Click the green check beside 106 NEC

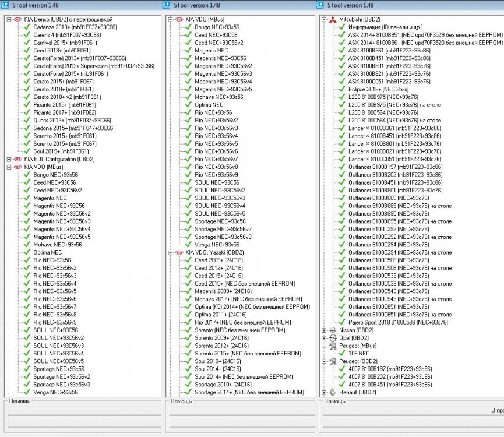coord(343,354)
